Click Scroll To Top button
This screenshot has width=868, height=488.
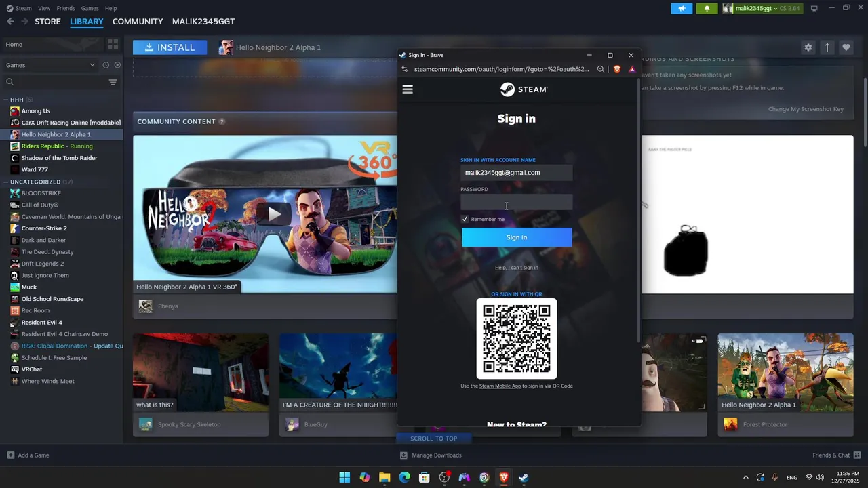point(434,439)
